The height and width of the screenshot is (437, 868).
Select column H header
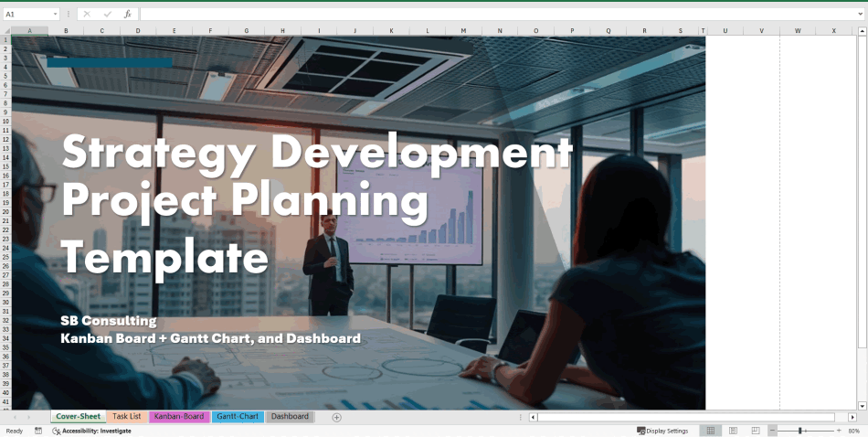(282, 31)
